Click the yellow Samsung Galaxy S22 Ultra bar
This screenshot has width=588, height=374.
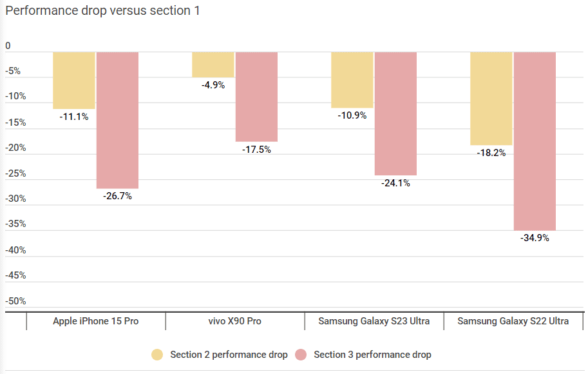(491, 99)
